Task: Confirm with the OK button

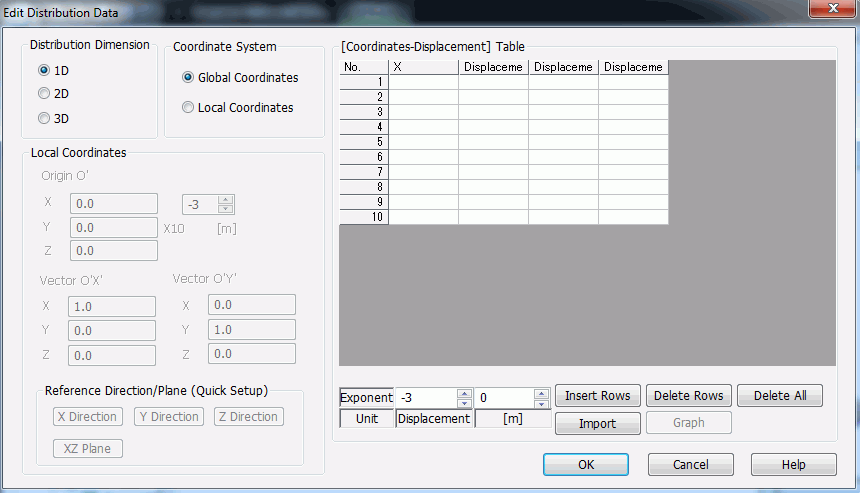Action: [585, 465]
